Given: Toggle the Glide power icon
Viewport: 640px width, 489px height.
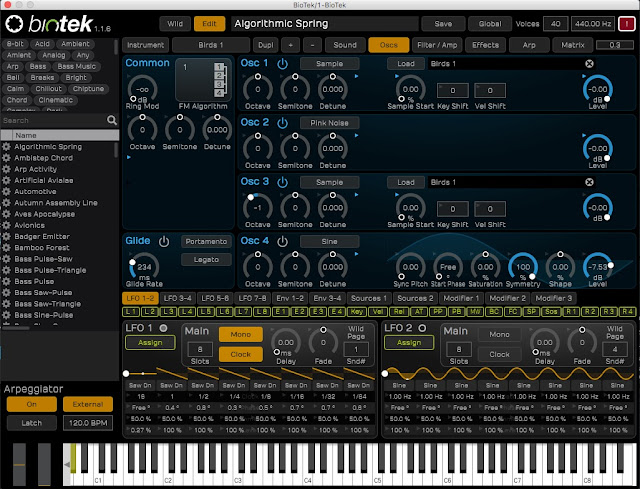Looking at the screenshot, I should pos(164,242).
